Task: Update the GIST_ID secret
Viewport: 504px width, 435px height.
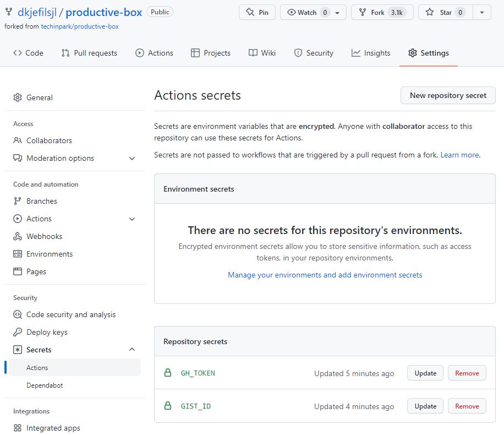Action: [x=425, y=406]
